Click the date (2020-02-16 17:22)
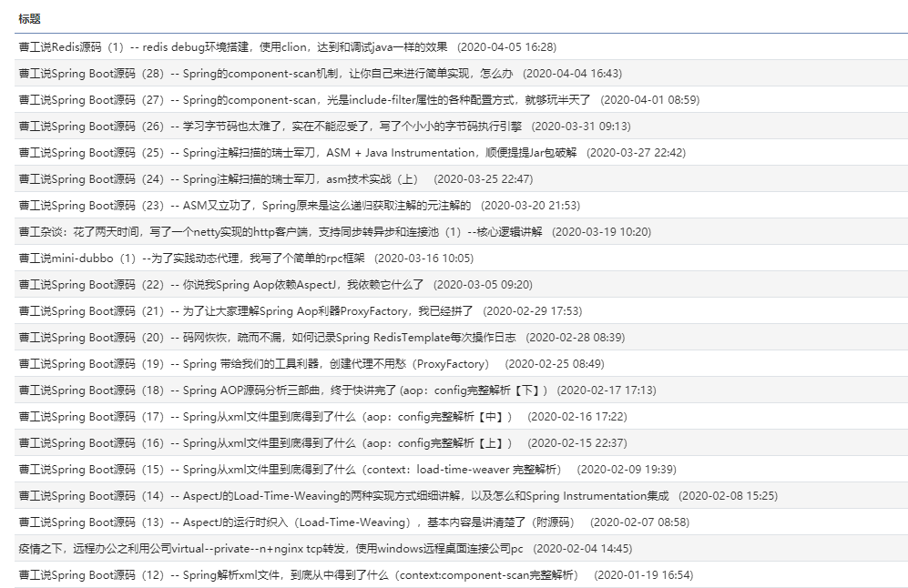Image resolution: width=908 pixels, height=588 pixels. tap(577, 417)
